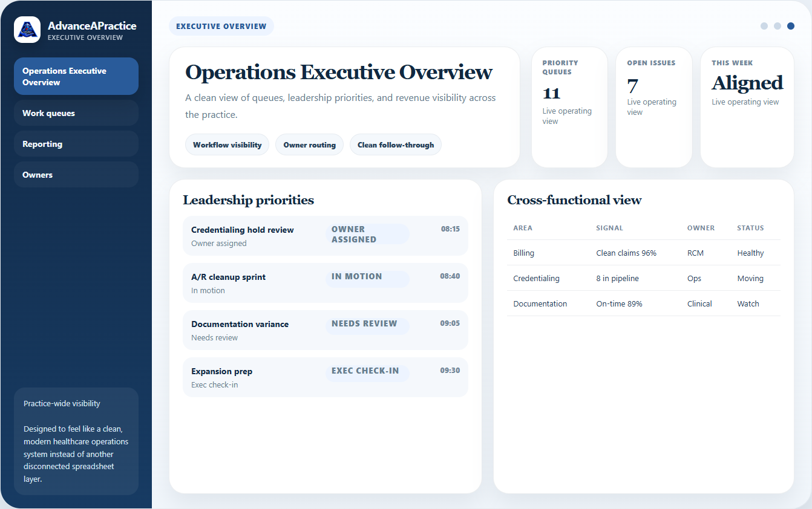
Task: Select the Clean follow-through chip
Action: click(x=395, y=144)
